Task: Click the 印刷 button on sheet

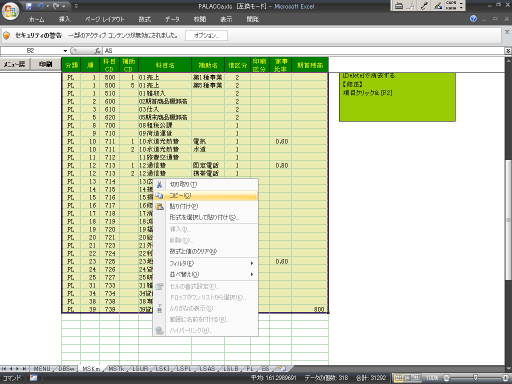Action: (45, 64)
